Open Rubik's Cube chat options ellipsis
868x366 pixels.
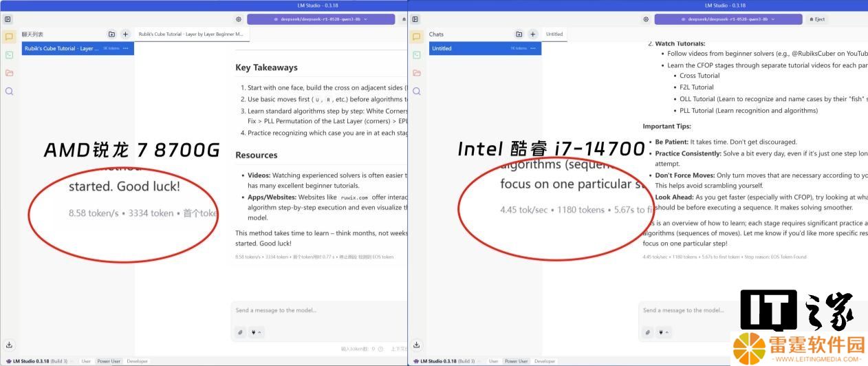(x=126, y=48)
